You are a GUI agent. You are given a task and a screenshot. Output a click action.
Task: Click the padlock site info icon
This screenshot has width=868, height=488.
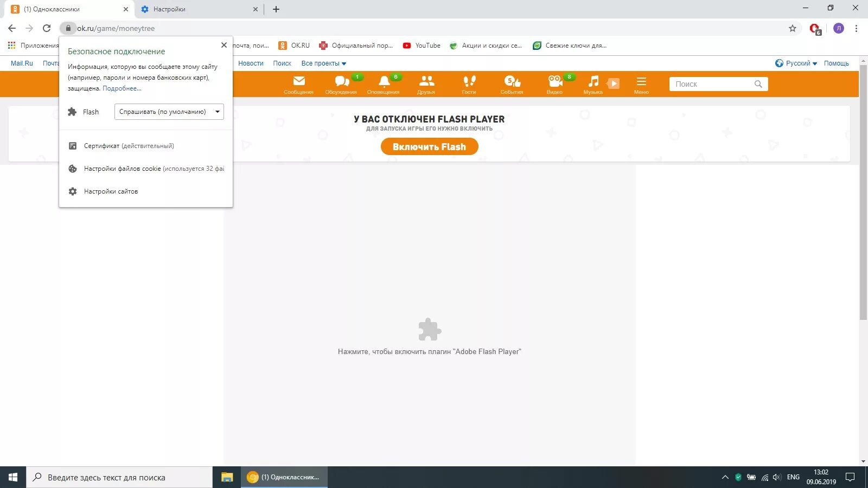coord(68,28)
